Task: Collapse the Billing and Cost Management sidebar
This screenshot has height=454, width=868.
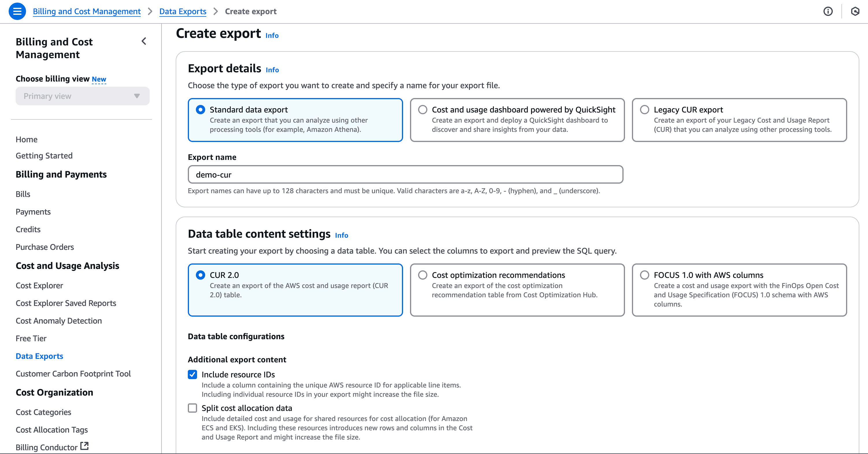Action: pos(144,41)
